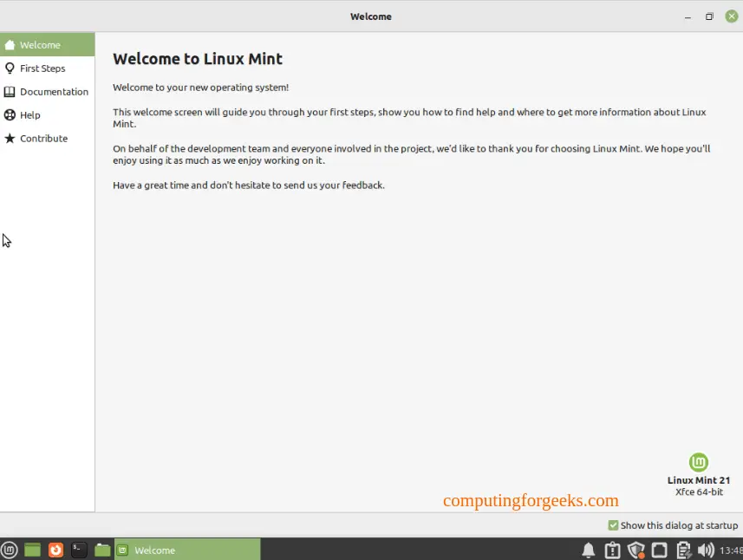Toggle Show this dialog at startup

click(x=673, y=525)
